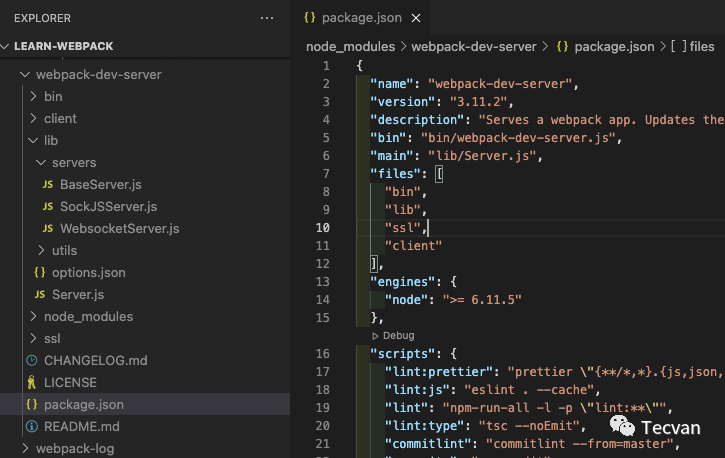This screenshot has height=458, width=725.
Task: Select the package.json editor tab
Action: click(x=361, y=18)
